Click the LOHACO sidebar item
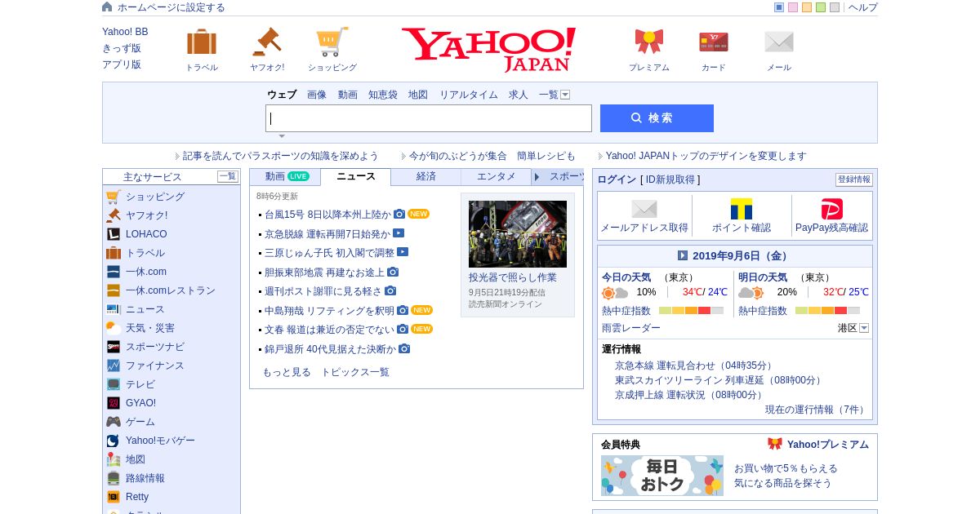Image resolution: width=980 pixels, height=514 pixels. [146, 234]
